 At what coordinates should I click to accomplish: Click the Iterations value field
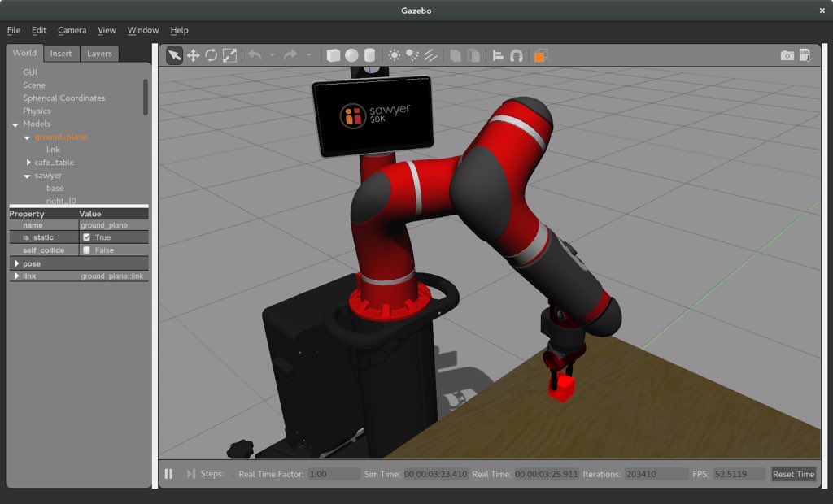[x=656, y=474]
